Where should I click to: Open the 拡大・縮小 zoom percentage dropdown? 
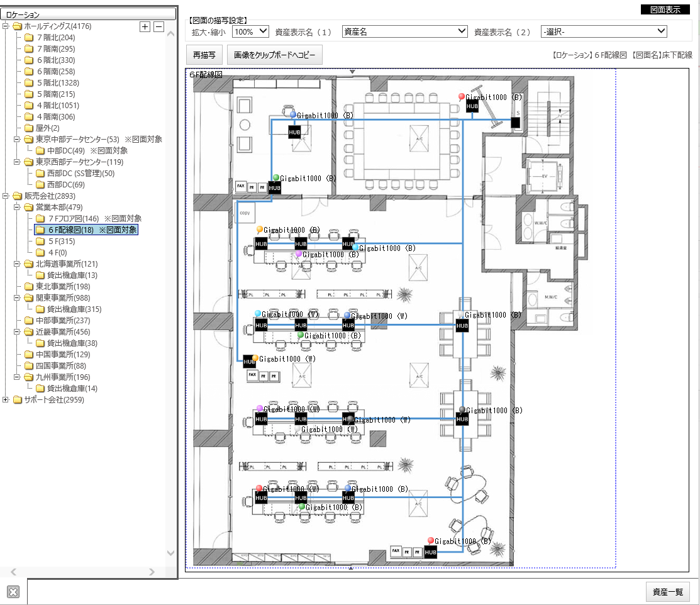250,31
